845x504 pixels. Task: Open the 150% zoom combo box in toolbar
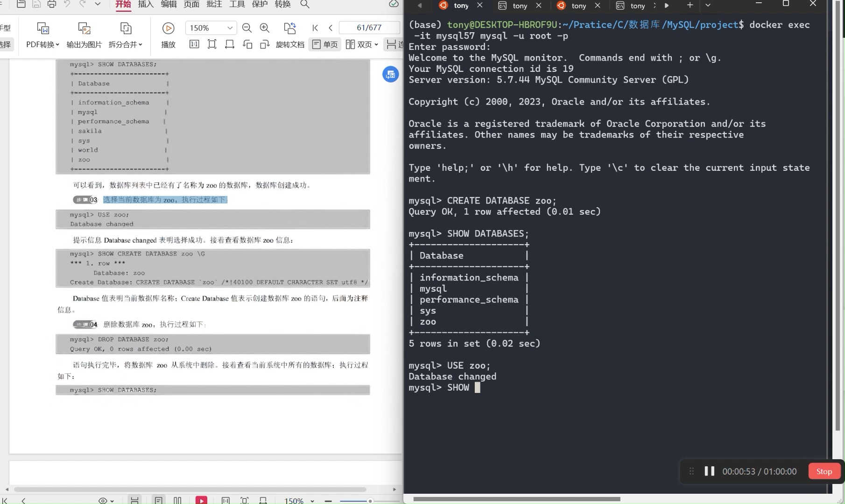click(x=211, y=28)
